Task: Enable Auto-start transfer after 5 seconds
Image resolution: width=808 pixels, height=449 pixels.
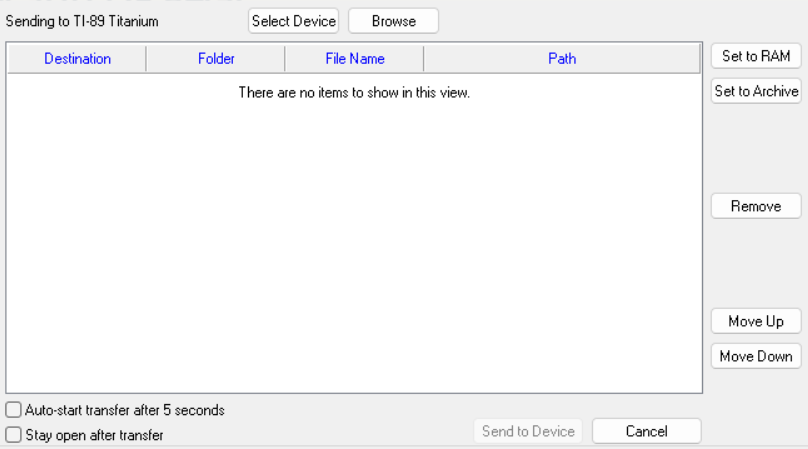Action: 13,410
